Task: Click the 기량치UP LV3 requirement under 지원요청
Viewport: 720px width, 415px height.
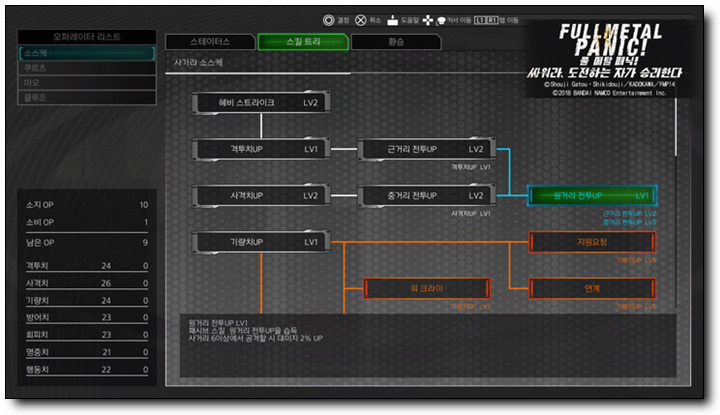Action: 636,260
